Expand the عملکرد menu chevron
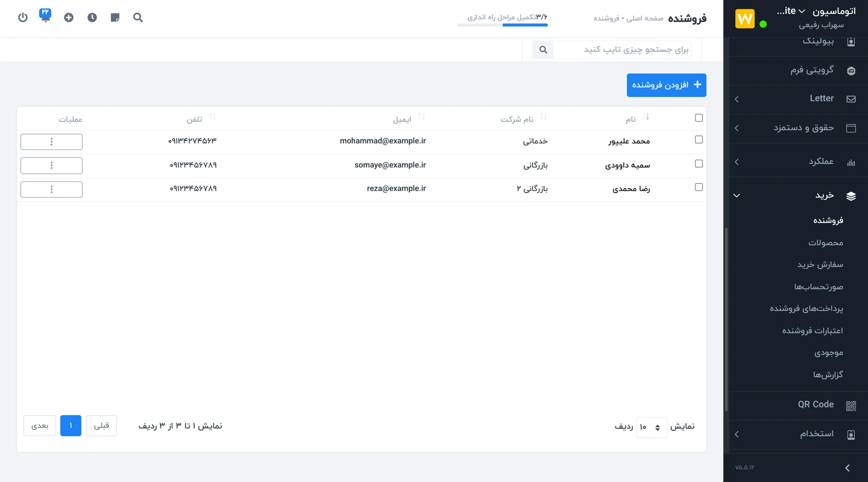 [737, 162]
